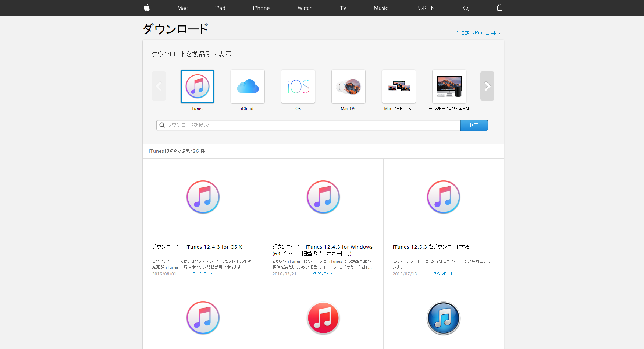Open title ダウンロード – iTunes 12.4.3 for OS X
Viewport: 644px width, 349px height.
(x=197, y=247)
